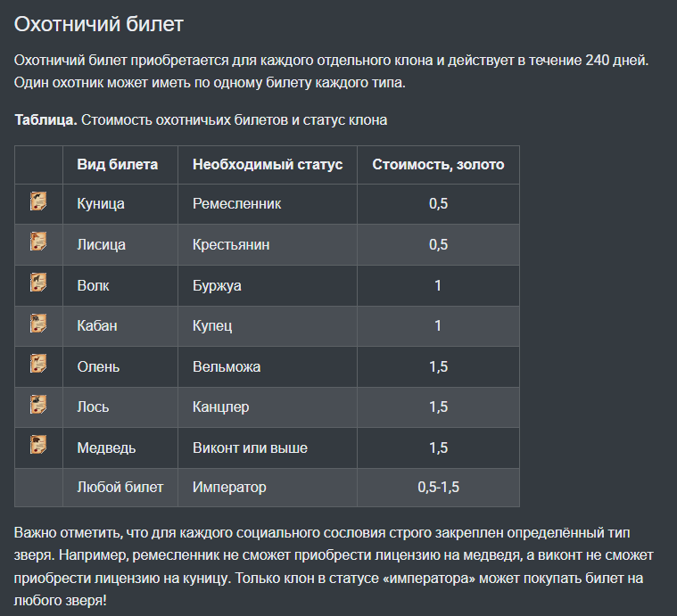Select the Любой билет table cell
Screen dimensions: 677x616
pyautogui.click(x=120, y=488)
